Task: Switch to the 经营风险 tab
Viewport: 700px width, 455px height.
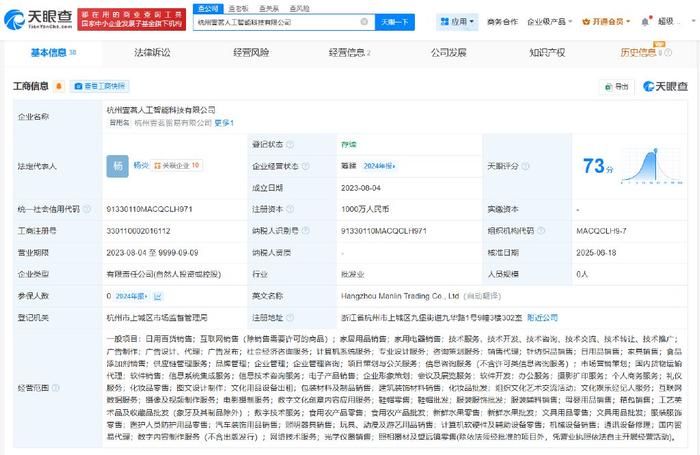Action: [x=251, y=53]
